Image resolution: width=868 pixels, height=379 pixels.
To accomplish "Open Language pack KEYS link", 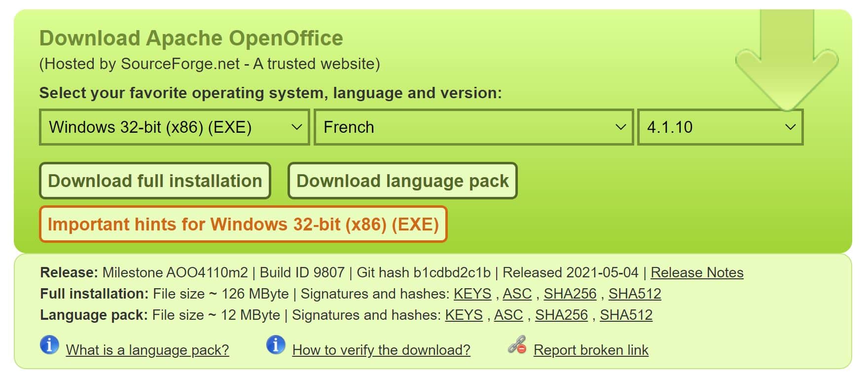I will tap(464, 315).
